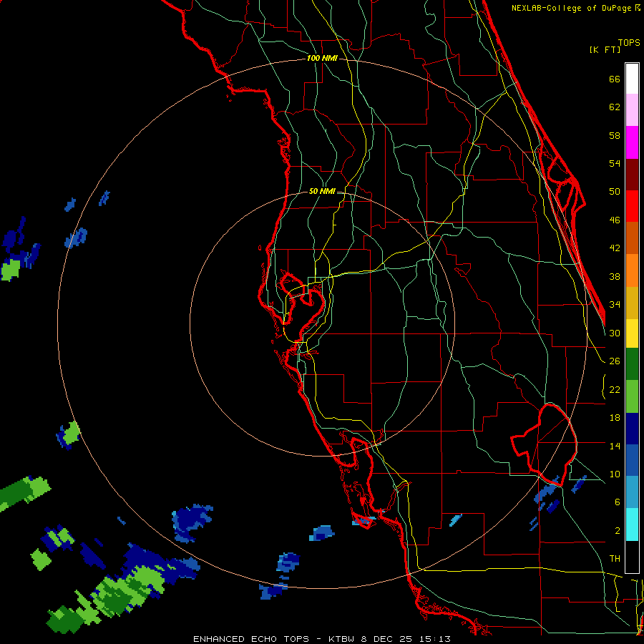The image size is (644, 644).
Task: Select the '50' legend value
Action: click(615, 192)
